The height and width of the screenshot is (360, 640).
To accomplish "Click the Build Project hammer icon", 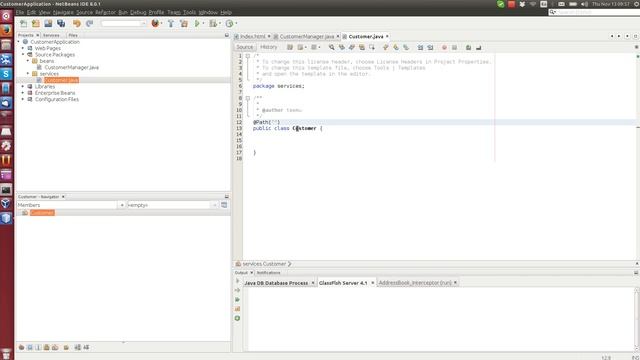I will (171, 24).
